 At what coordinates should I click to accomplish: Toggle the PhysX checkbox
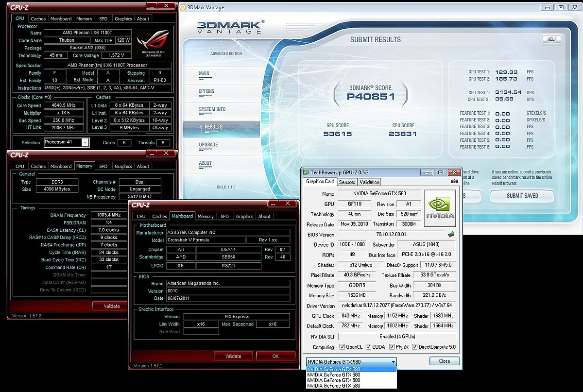pyautogui.click(x=392, y=347)
